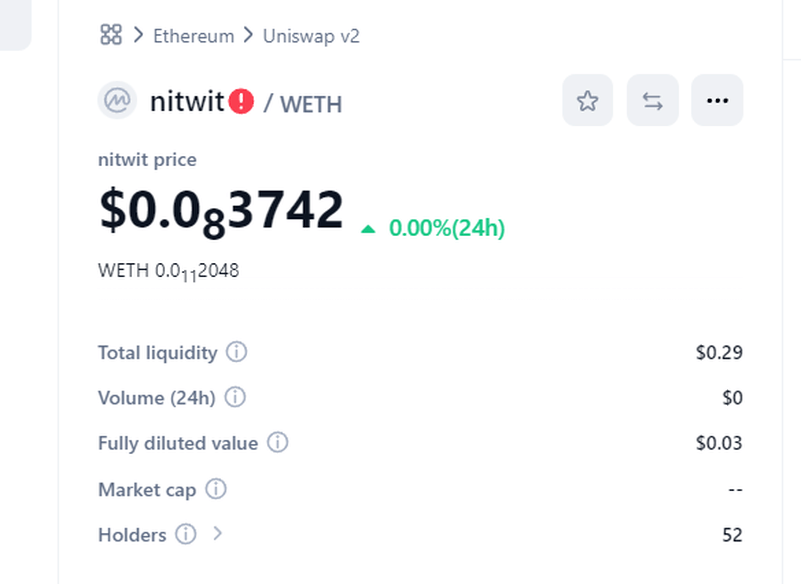The height and width of the screenshot is (584, 801).
Task: Expand the Holders details chevron
Action: point(218,533)
